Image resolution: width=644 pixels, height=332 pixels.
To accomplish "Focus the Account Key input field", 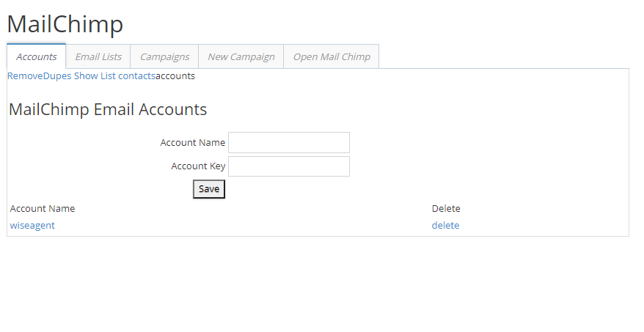I will coord(289,166).
